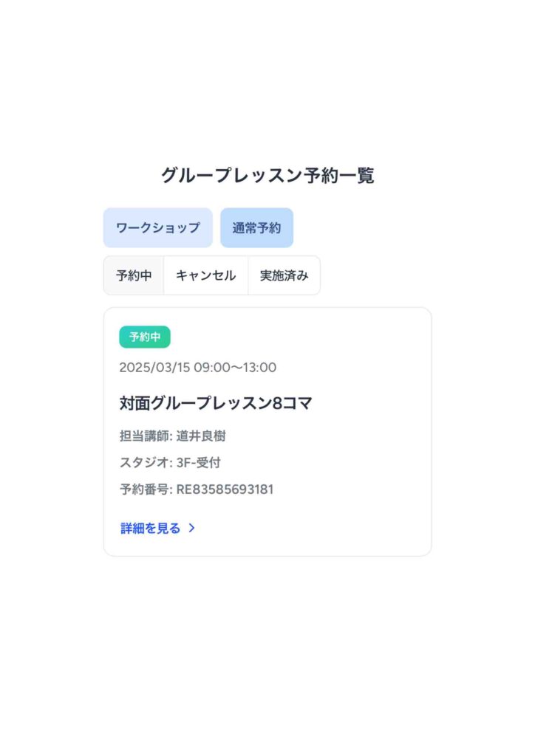Open the 実施済み tab
This screenshot has width=535, height=756.
[x=284, y=275]
